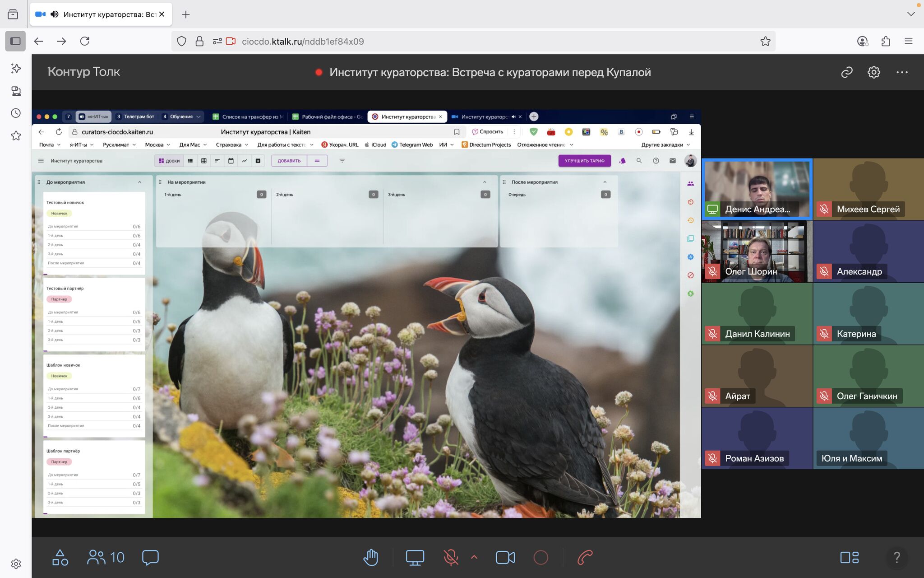Open reactions shapes icon

coord(60,557)
